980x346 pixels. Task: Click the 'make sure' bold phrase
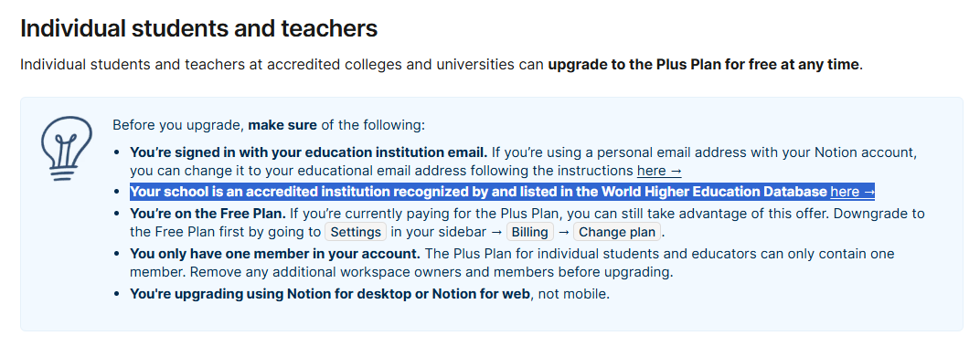[283, 125]
